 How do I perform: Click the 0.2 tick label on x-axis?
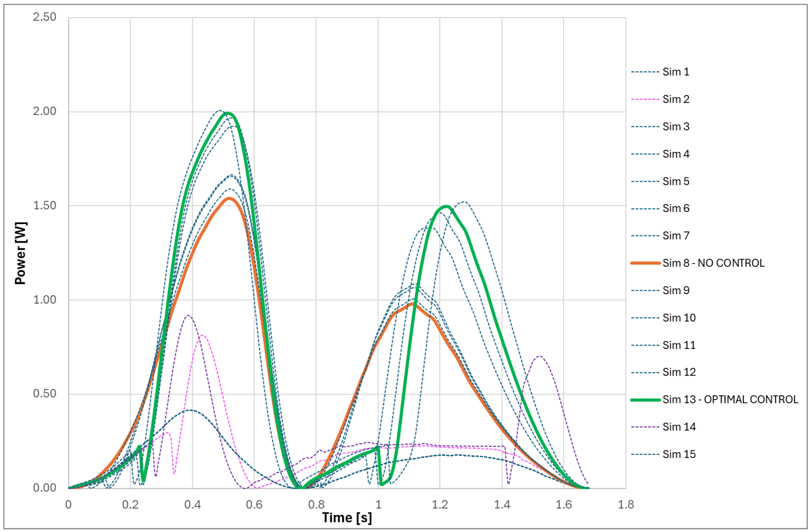[130, 504]
